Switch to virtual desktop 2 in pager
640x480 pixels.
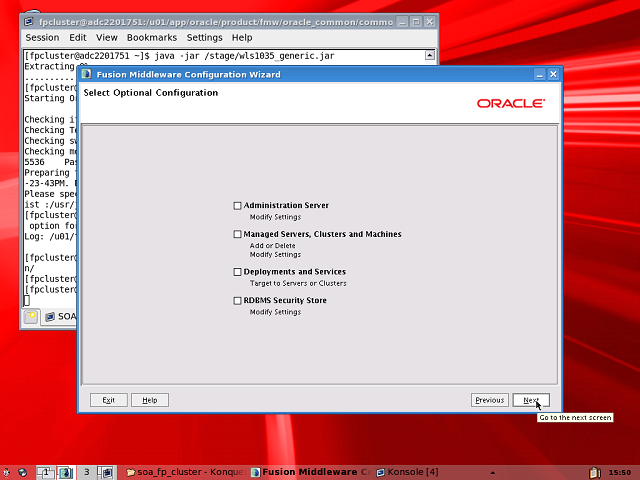click(x=65, y=472)
